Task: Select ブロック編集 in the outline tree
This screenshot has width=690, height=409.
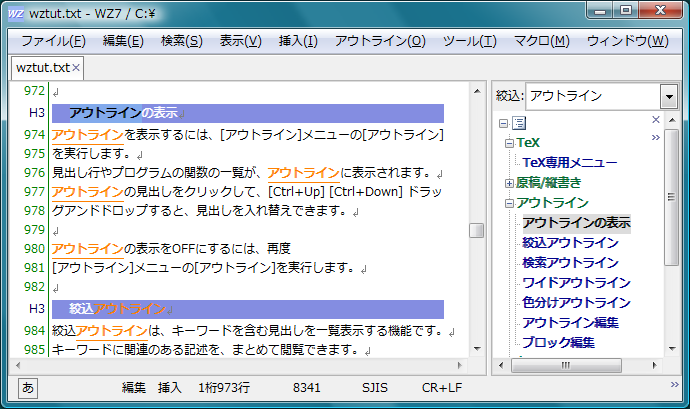Action: coord(558,342)
